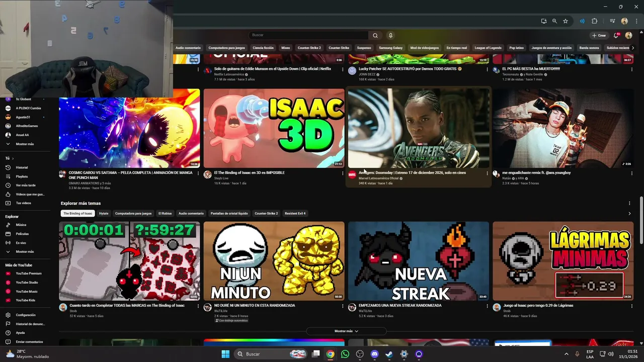The width and height of the screenshot is (644, 362).
Task: Bookmark this page with star icon
Action: pyautogui.click(x=566, y=21)
